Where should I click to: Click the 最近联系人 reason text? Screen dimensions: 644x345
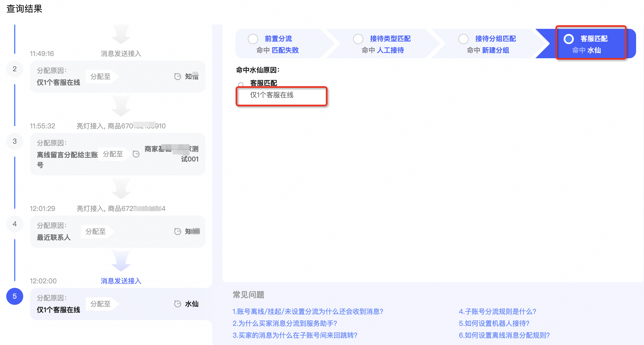(x=53, y=237)
